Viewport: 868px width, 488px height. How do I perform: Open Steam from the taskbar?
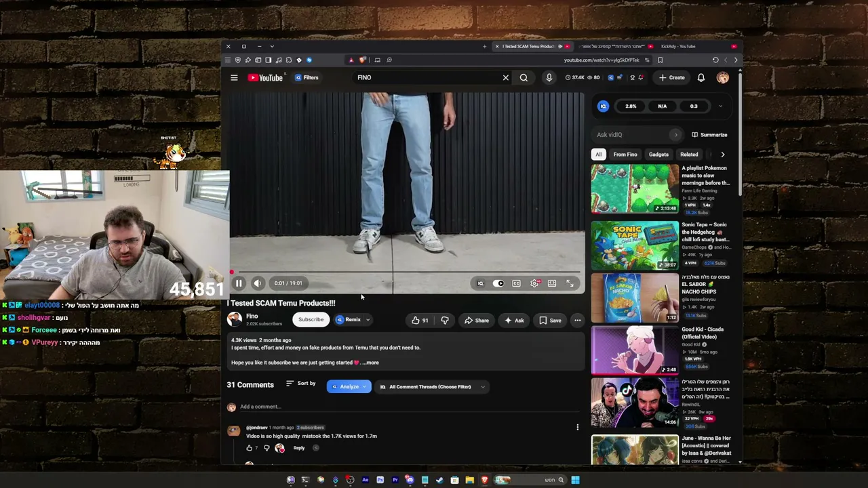pos(439,480)
